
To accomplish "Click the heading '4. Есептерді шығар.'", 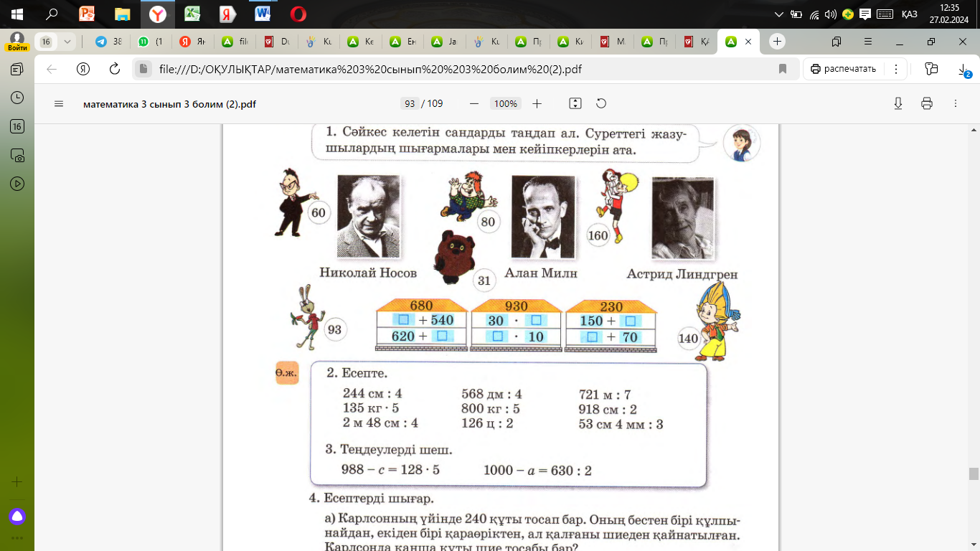I will (372, 499).
